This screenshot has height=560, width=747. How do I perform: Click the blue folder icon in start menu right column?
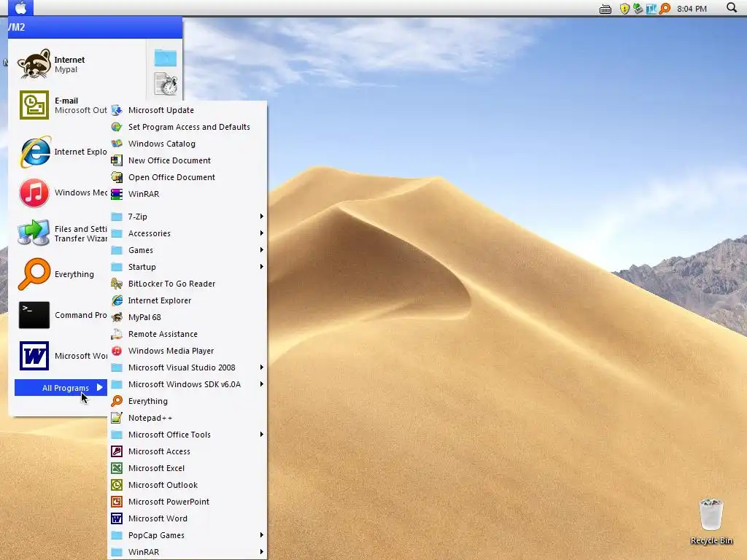click(x=166, y=58)
